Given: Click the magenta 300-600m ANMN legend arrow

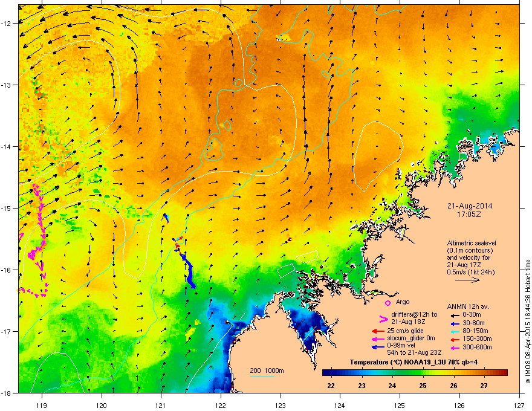Looking at the screenshot, I should (x=454, y=348).
